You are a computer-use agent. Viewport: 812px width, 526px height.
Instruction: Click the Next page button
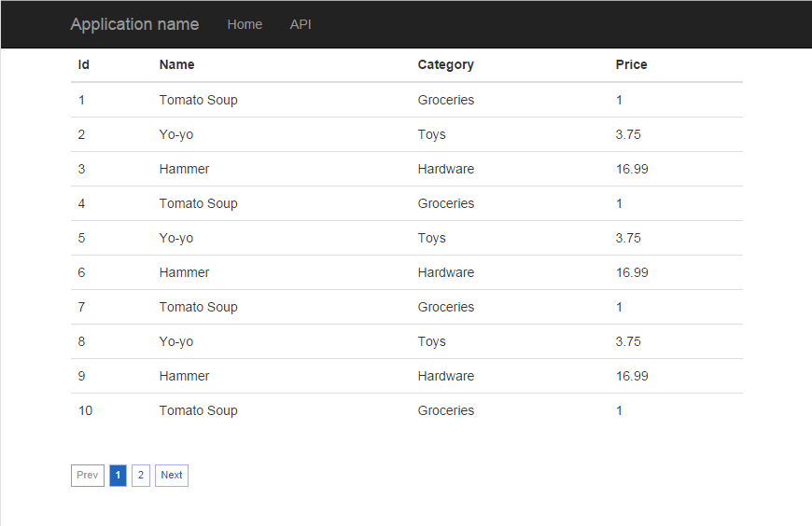tap(172, 476)
